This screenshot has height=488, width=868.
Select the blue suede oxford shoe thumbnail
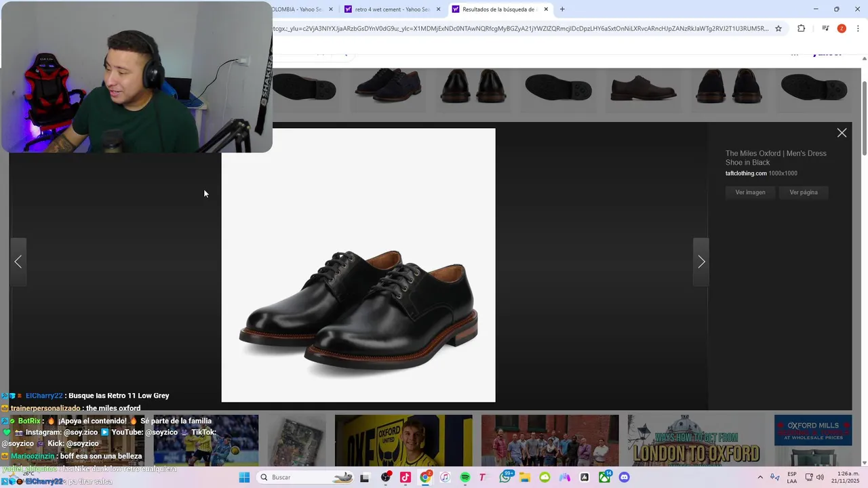pyautogui.click(x=388, y=89)
